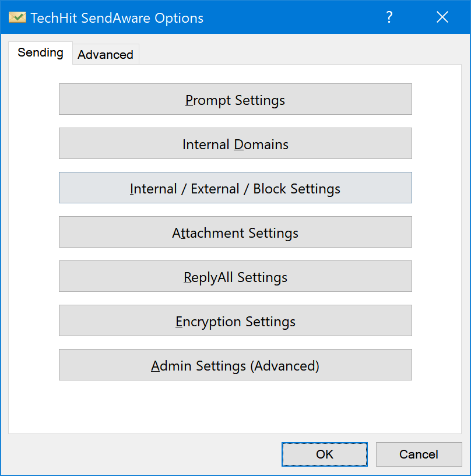The width and height of the screenshot is (471, 476).
Task: Click the SendAware envelope icon in title bar
Action: point(17,17)
